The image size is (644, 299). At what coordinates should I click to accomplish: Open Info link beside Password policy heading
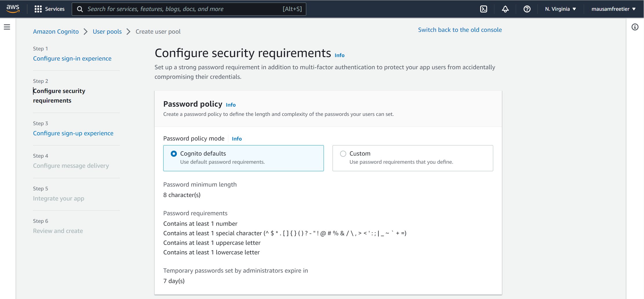click(231, 105)
